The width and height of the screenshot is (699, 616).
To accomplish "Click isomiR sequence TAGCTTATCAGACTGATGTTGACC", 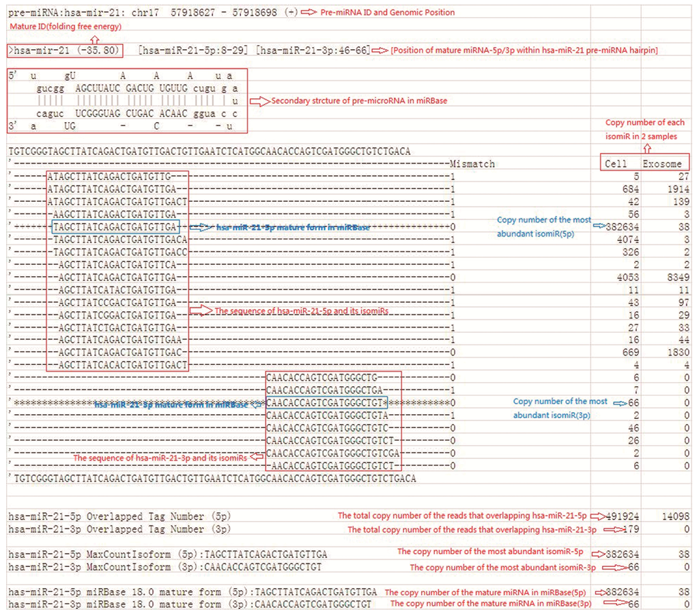I will (120, 252).
